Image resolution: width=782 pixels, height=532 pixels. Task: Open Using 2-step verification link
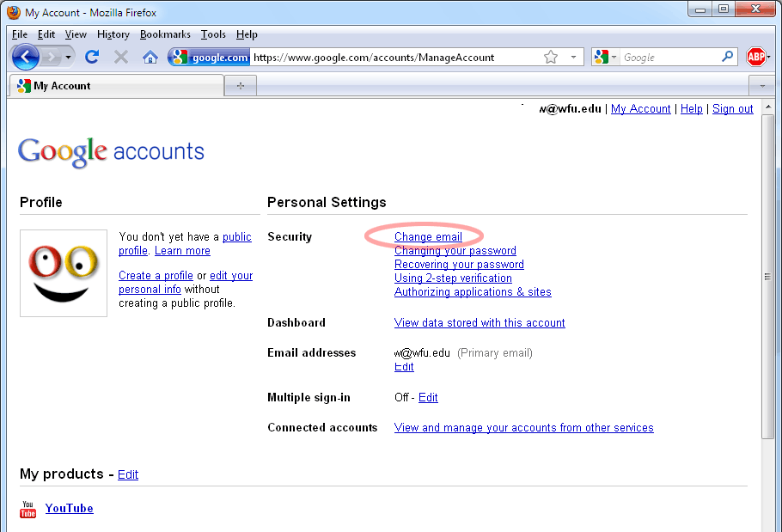click(x=453, y=278)
